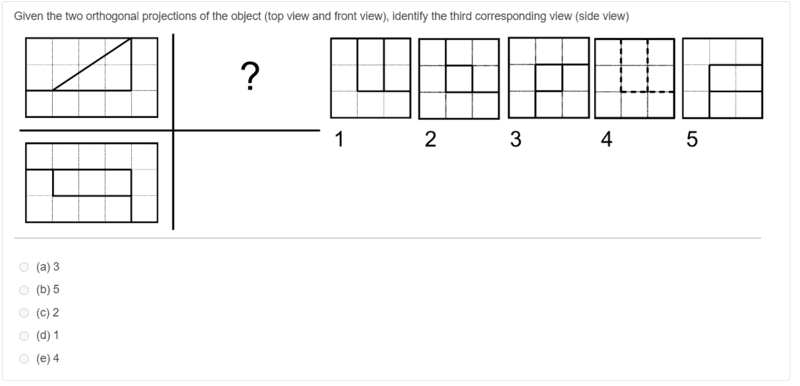
Task: Click the question instruction text
Action: coord(321,16)
